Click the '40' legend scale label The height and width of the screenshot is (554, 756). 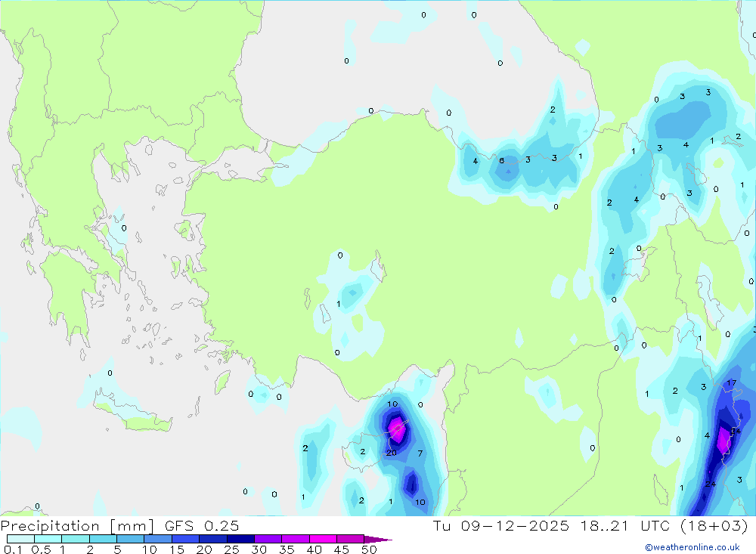coord(314,549)
